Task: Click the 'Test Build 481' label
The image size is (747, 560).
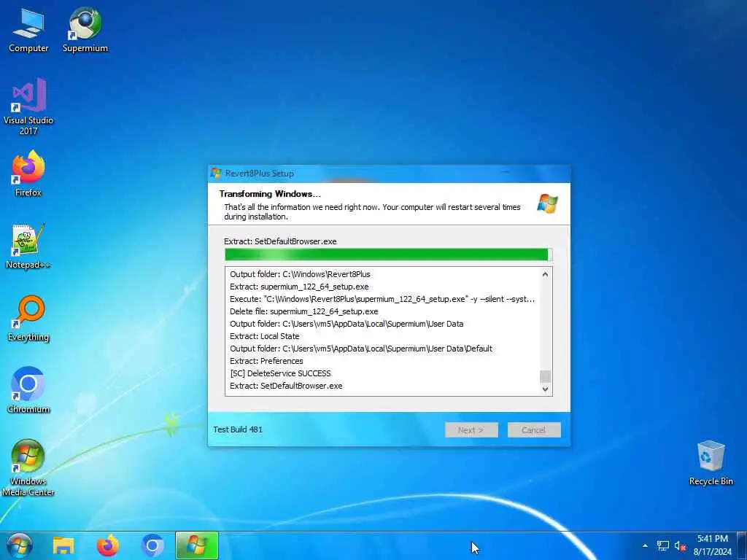Action: (x=238, y=429)
